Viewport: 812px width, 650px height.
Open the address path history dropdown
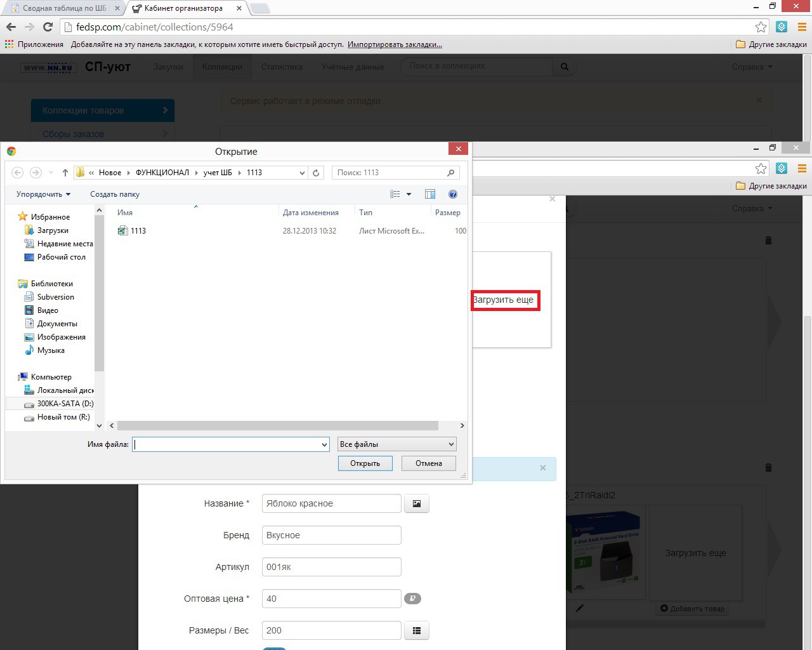tap(302, 173)
